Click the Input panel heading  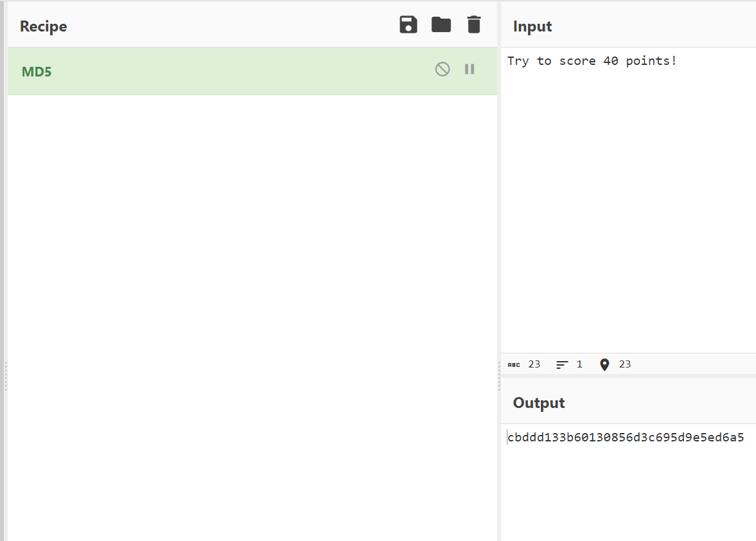[532, 26]
